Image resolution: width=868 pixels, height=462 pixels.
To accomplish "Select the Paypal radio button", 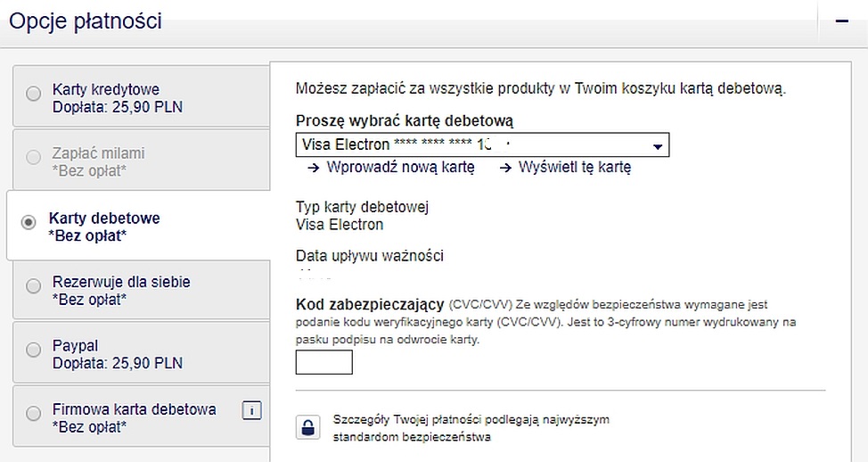I will pyautogui.click(x=34, y=350).
